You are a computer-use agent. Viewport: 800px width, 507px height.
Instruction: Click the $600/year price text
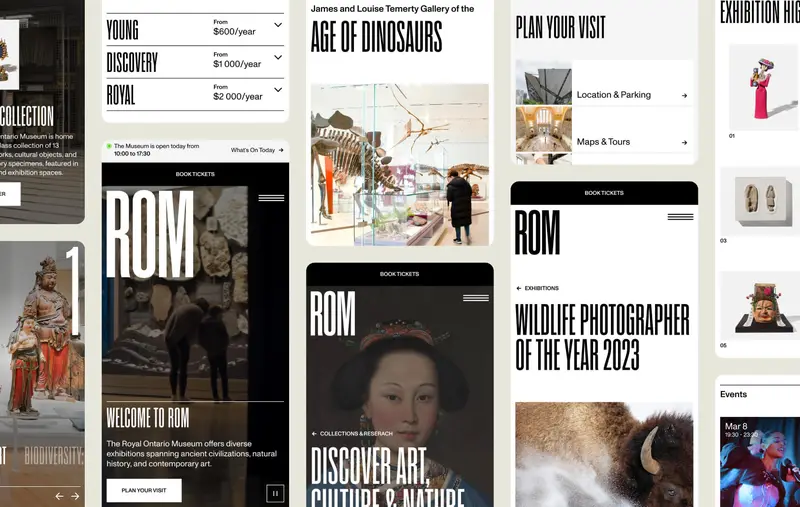pyautogui.click(x=234, y=32)
